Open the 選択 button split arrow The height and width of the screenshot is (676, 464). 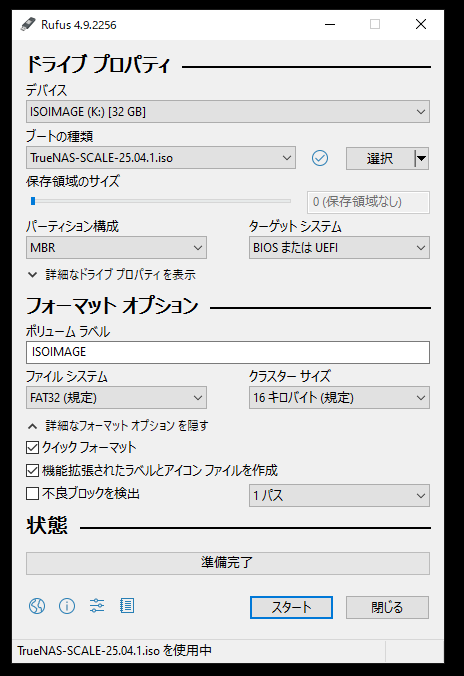[x=421, y=158]
